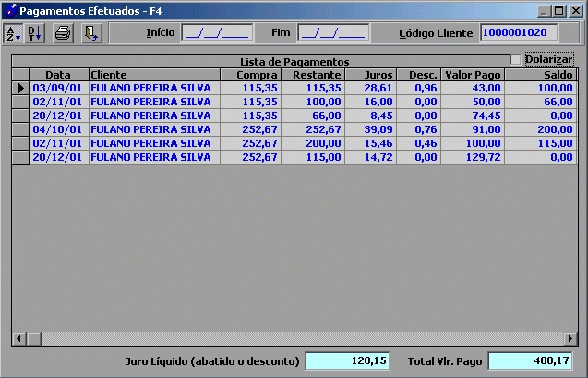Sort by Valor Pago column header
Viewport: 588px width, 378px height.
pos(472,74)
